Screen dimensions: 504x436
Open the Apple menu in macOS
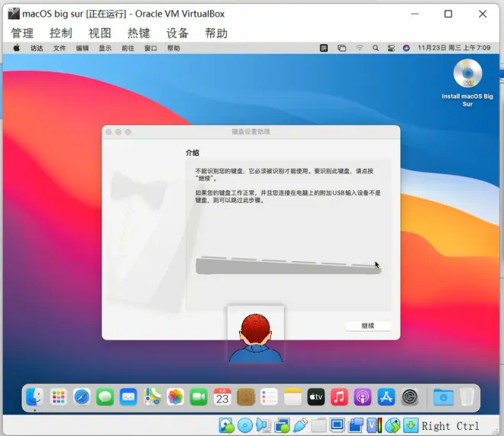16,48
